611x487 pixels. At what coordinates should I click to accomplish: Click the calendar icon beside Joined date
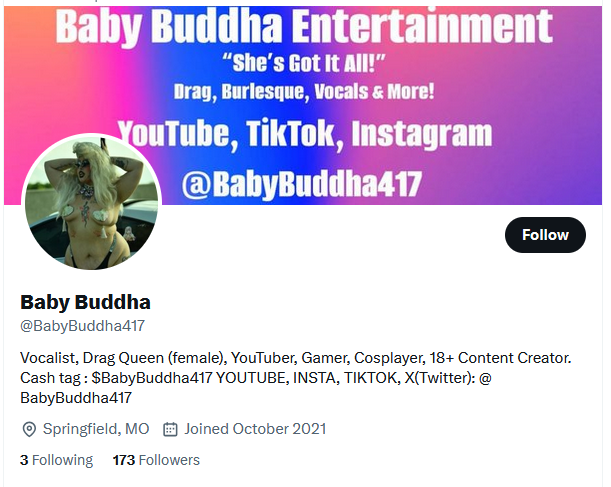click(170, 429)
